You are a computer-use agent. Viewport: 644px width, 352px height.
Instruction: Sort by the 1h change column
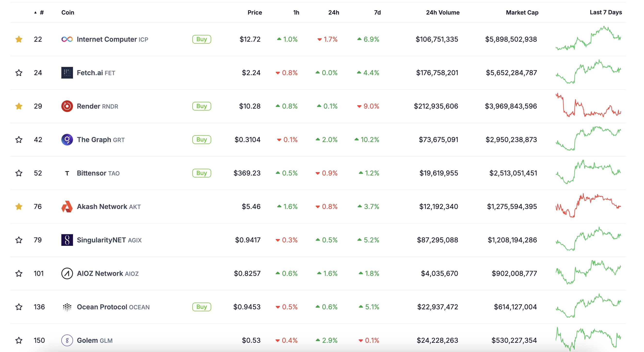coord(296,13)
